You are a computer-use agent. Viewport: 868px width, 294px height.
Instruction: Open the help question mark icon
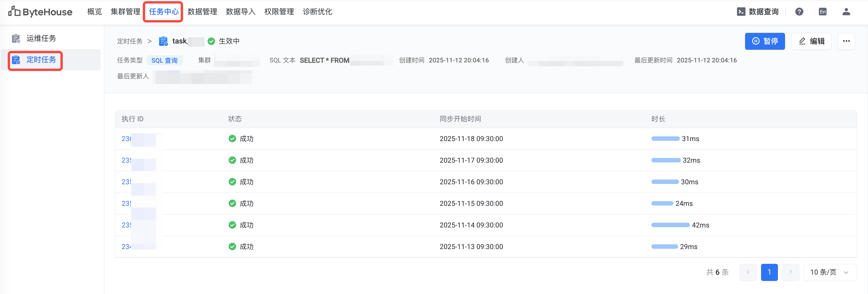[x=799, y=12]
